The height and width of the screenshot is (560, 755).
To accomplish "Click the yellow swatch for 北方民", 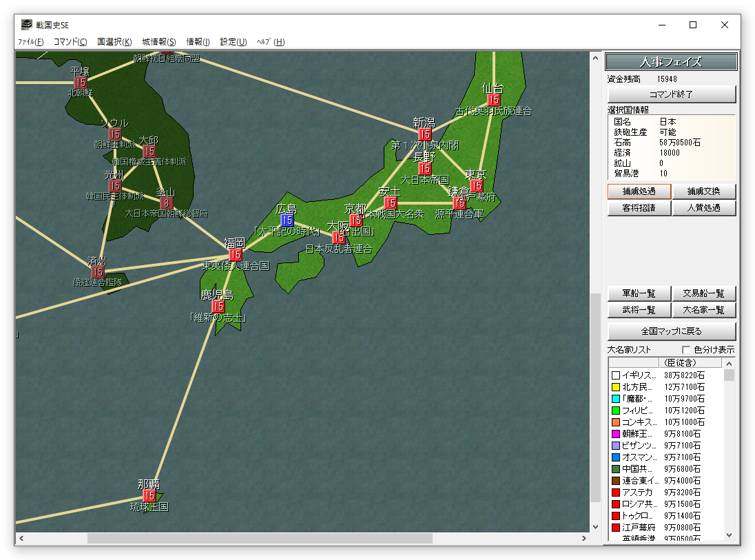I will (x=615, y=387).
